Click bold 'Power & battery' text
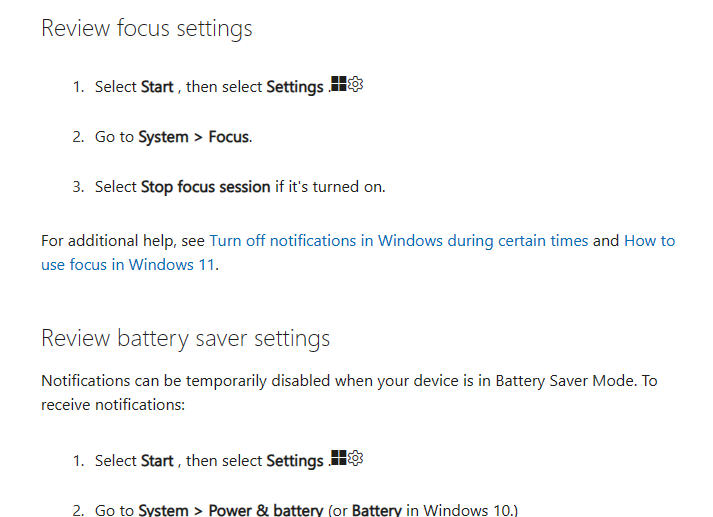 pyautogui.click(x=266, y=510)
